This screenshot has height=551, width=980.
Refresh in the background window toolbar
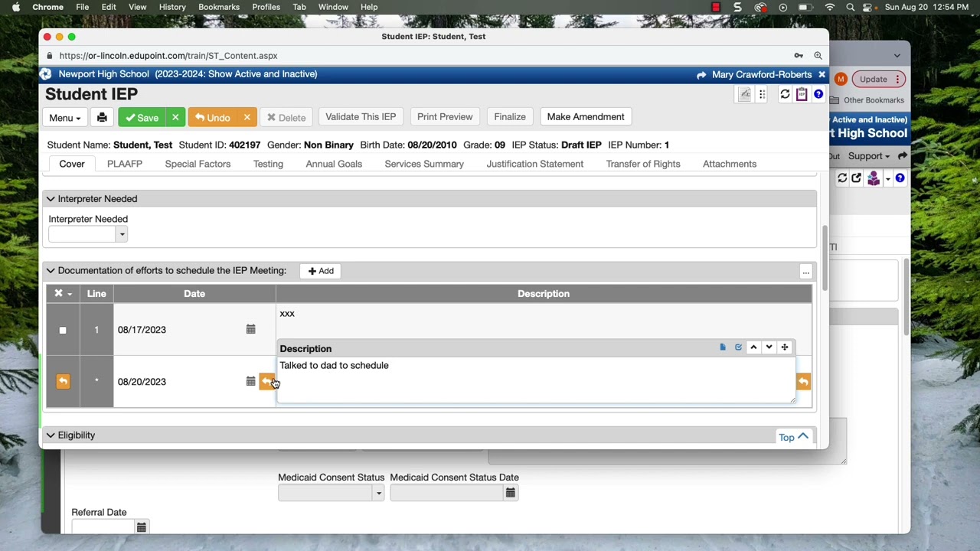click(842, 178)
